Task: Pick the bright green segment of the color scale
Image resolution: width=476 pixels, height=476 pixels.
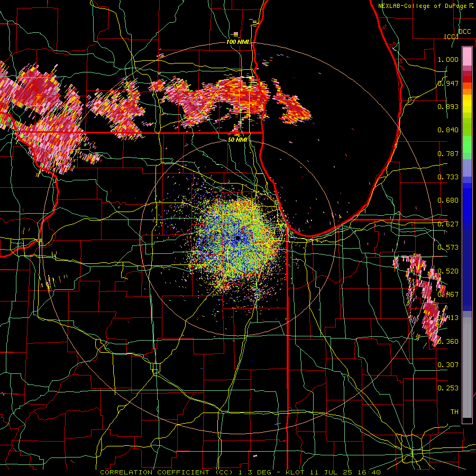Action: (x=467, y=144)
